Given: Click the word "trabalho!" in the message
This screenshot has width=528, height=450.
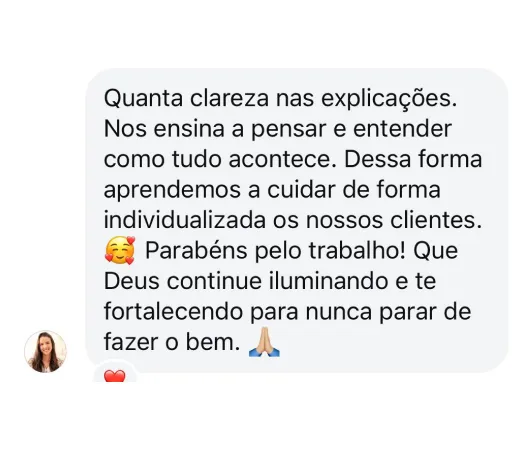Looking at the screenshot, I should [357, 251].
